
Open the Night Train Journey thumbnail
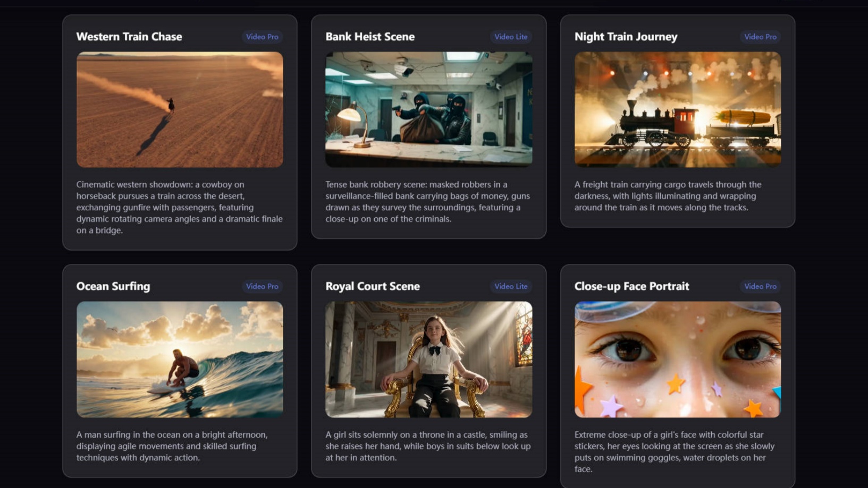678,109
